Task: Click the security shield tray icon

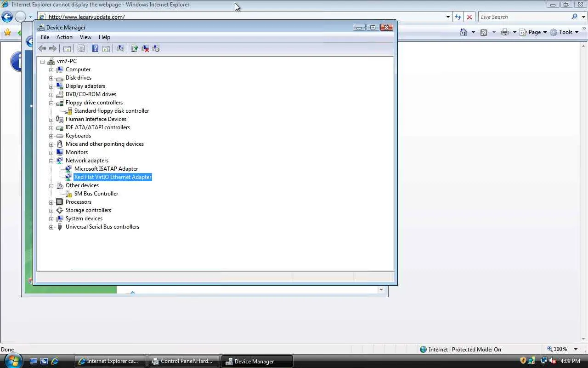Action: coord(523,361)
